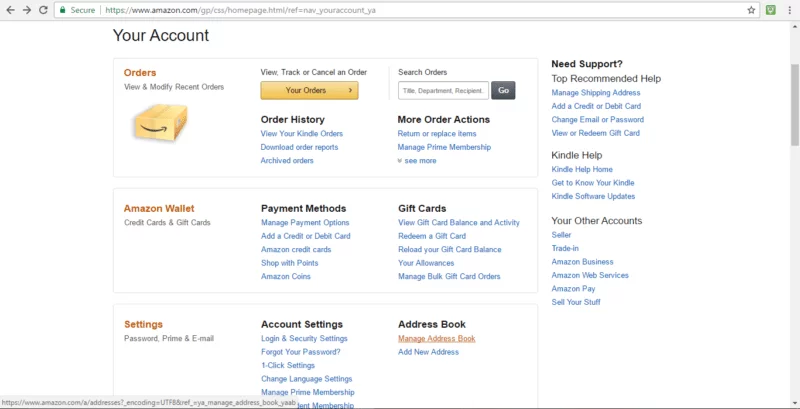The width and height of the screenshot is (800, 409).
Task: Open Login & Security Settings
Action: [x=304, y=339]
